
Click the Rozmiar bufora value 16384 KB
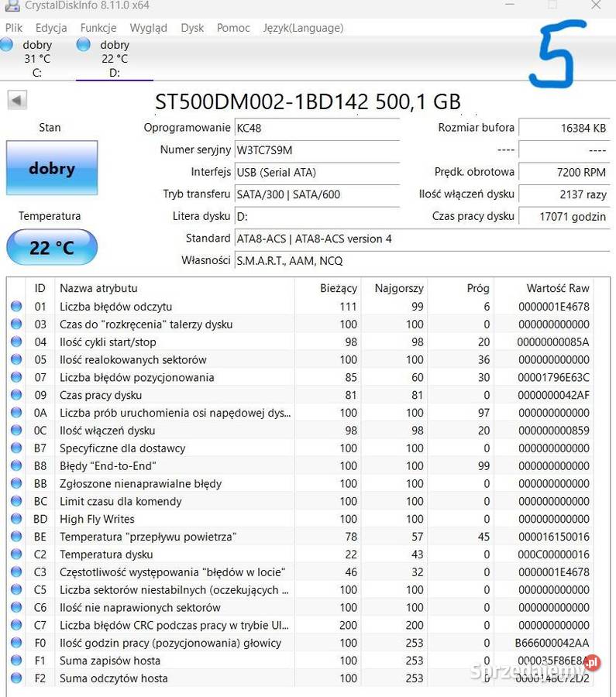(x=564, y=128)
